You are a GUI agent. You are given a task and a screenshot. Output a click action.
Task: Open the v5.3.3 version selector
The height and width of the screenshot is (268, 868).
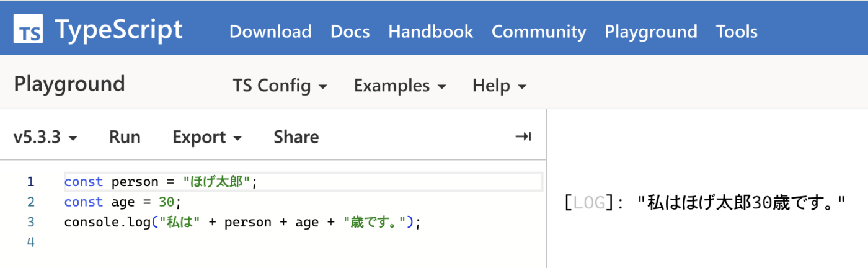pyautogui.click(x=45, y=137)
